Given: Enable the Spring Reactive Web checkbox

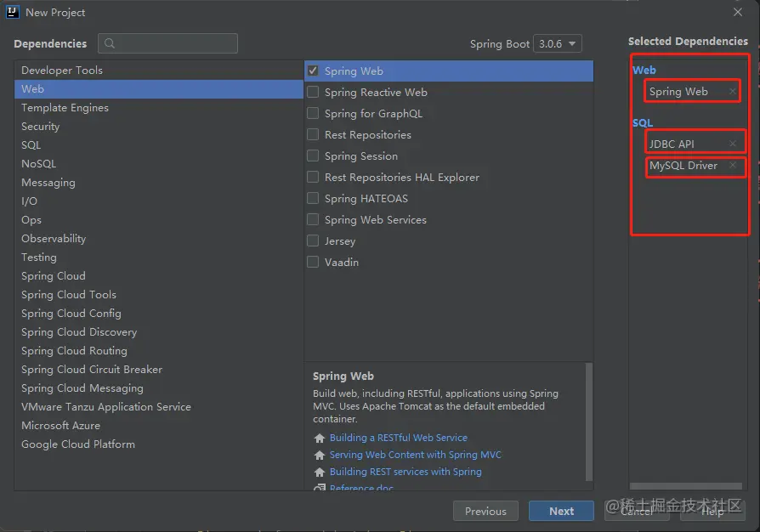Looking at the screenshot, I should 313,92.
